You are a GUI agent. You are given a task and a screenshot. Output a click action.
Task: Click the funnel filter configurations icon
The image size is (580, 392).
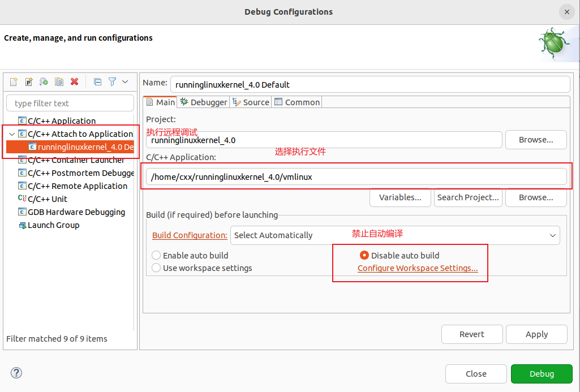[x=112, y=82]
